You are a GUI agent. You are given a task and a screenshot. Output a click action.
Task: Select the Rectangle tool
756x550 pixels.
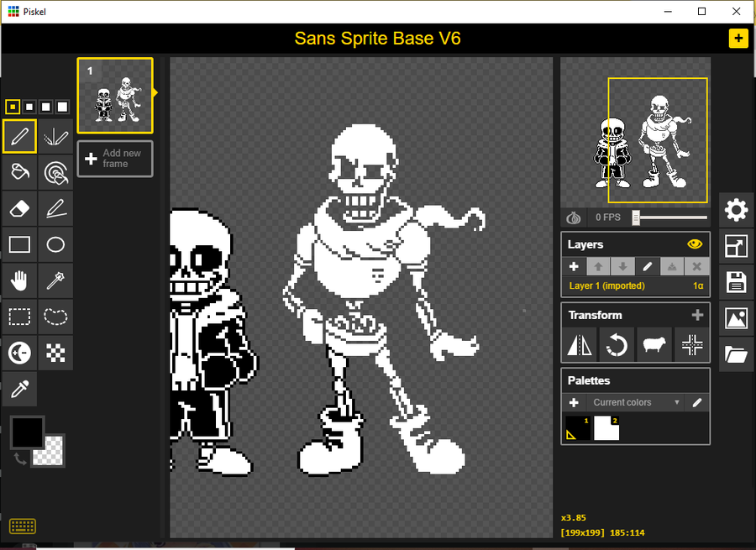point(19,245)
